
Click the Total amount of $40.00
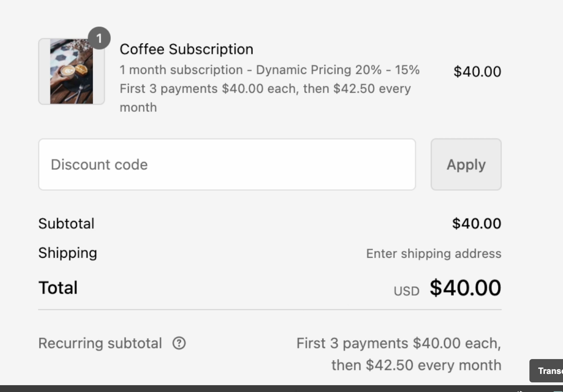(x=465, y=287)
